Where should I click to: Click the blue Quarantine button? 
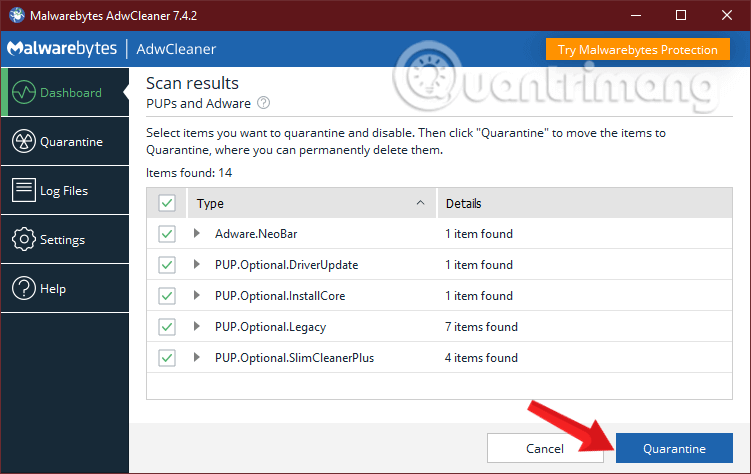point(674,448)
